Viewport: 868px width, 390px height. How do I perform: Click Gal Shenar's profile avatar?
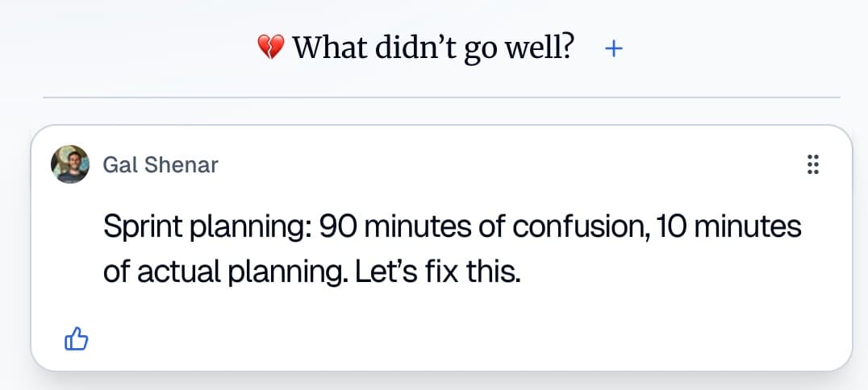point(70,164)
